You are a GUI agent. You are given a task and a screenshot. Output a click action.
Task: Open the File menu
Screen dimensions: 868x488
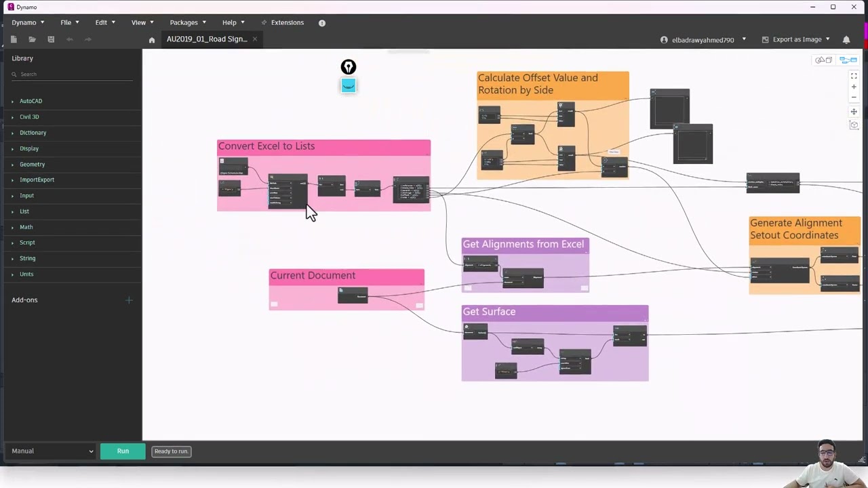(x=70, y=22)
